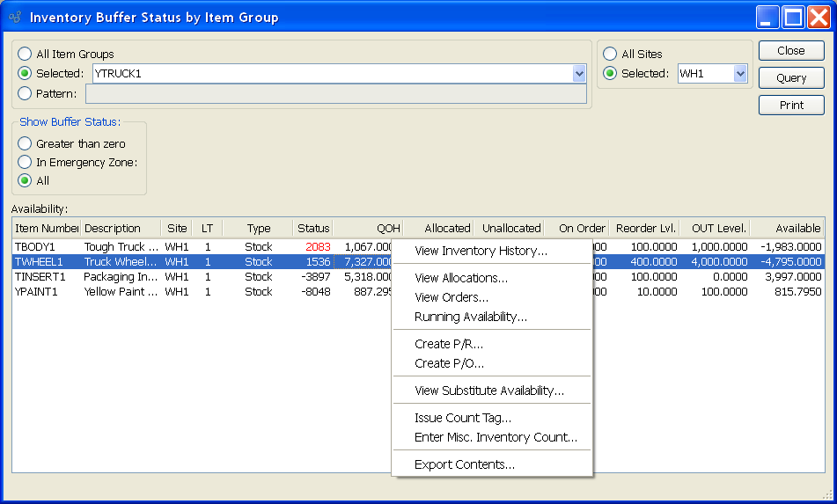Viewport: 837px width, 504px height.
Task: Choose Running Availability in context menu
Action: coord(471,318)
